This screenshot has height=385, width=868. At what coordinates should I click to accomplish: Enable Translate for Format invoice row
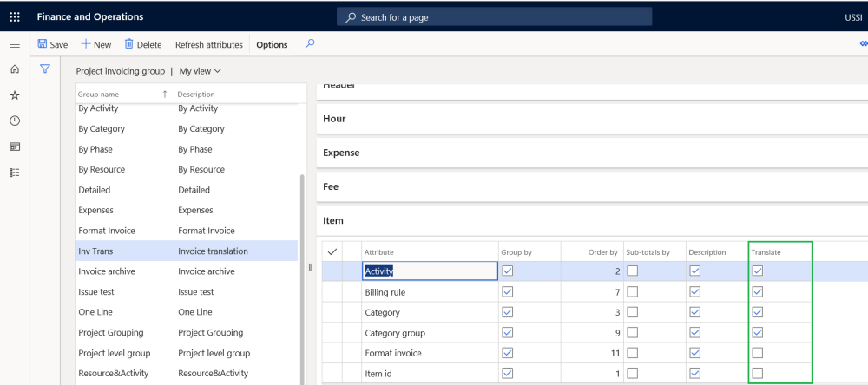[x=758, y=353]
